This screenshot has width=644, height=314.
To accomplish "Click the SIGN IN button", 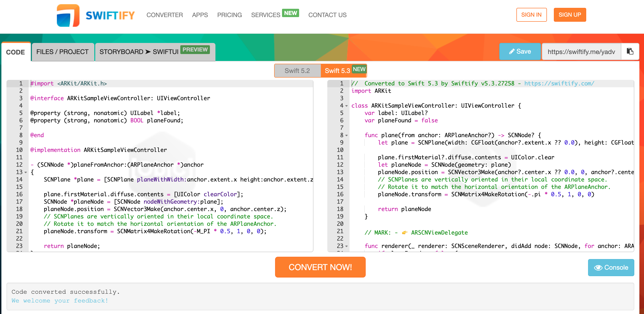I will (x=531, y=15).
